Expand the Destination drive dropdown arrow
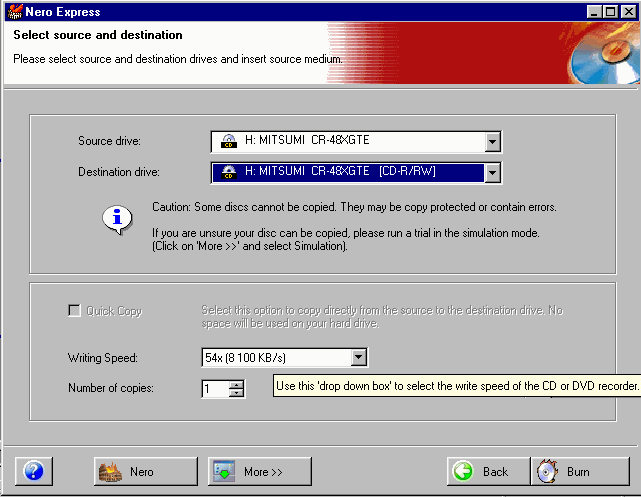641x497 pixels. coord(492,173)
